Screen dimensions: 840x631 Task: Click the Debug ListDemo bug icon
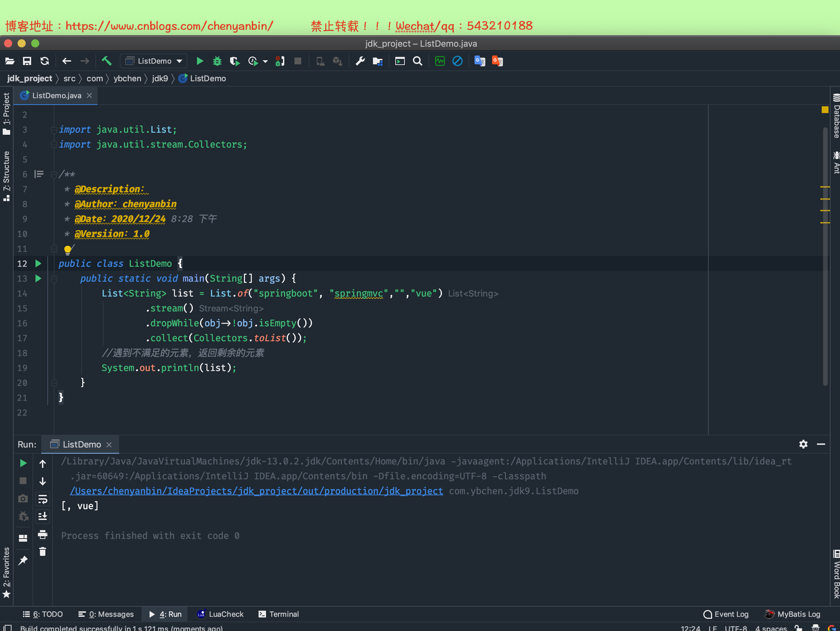click(x=217, y=61)
